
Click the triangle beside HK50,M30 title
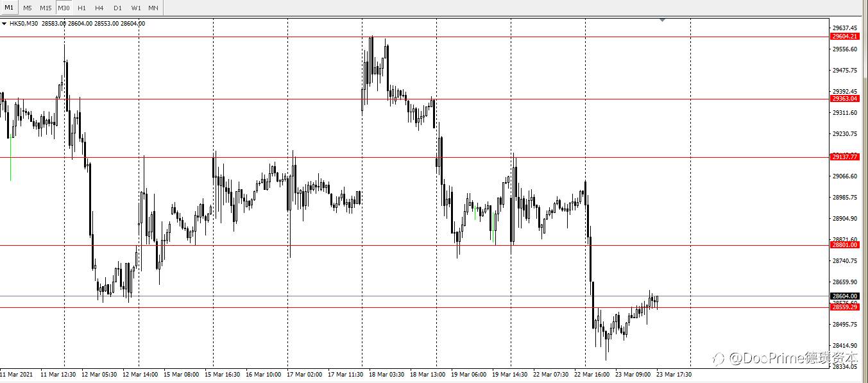coord(4,24)
